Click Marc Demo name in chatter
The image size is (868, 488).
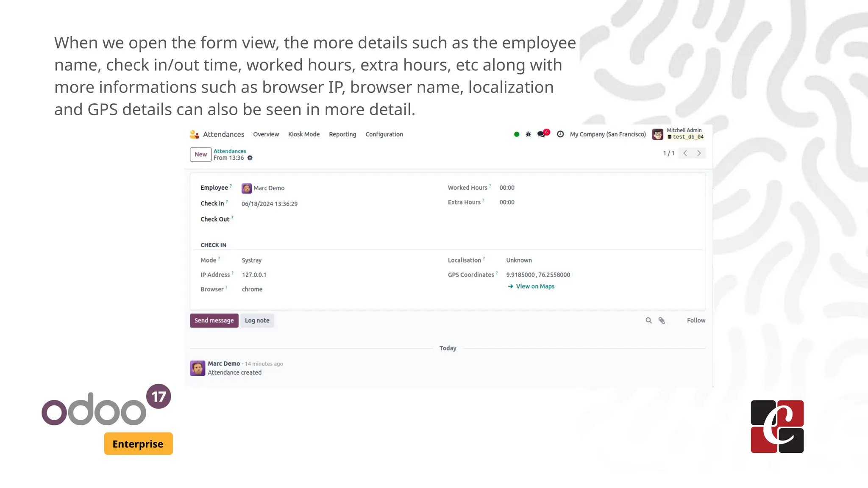[224, 363]
